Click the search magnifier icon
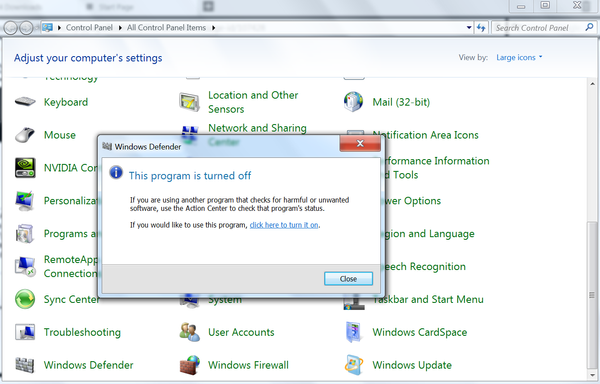Image resolution: width=600 pixels, height=384 pixels. pyautogui.click(x=590, y=27)
